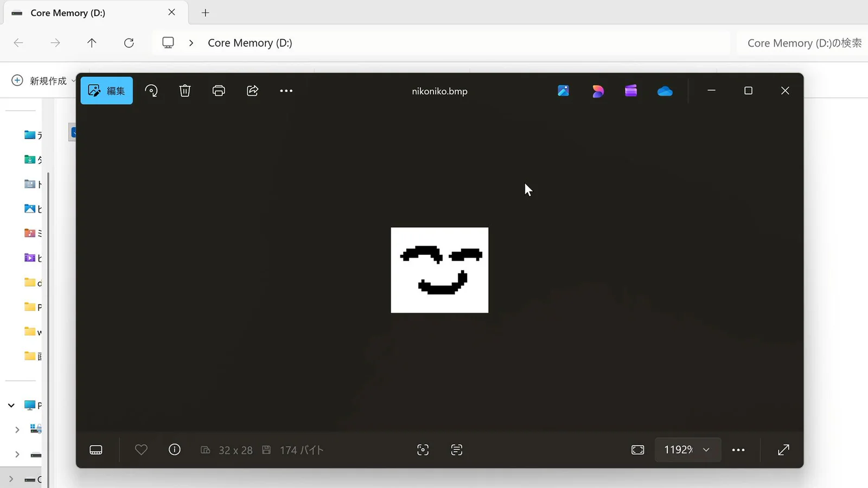The image size is (868, 488).
Task: Open the Downloads folder in Explorer sidebar
Action: coord(33,159)
